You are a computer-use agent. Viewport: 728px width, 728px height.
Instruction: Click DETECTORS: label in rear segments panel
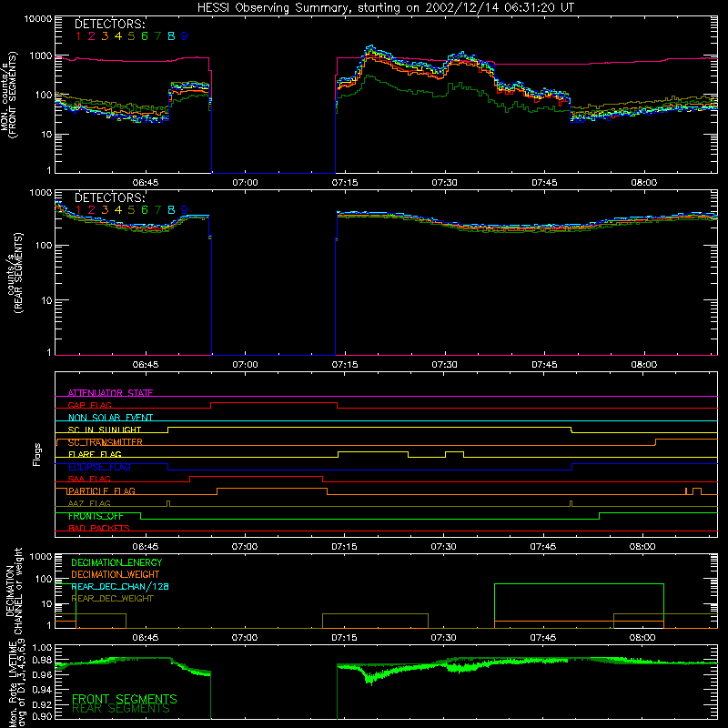point(110,197)
